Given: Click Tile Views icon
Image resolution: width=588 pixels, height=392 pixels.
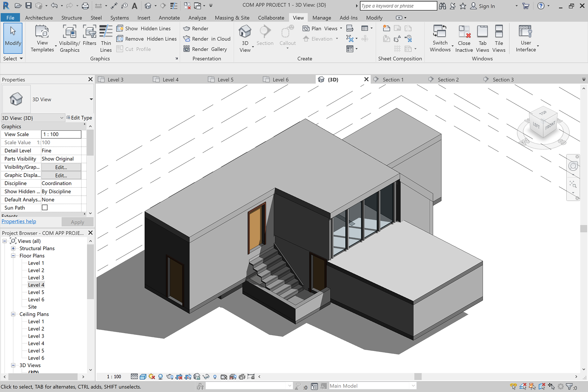Looking at the screenshot, I should pos(499,31).
